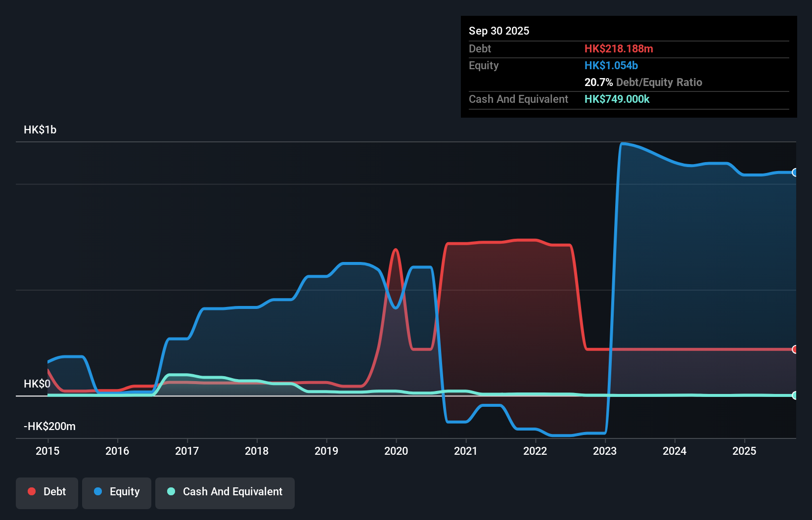812x520 pixels.
Task: Click the 2018 x-axis label
Action: [257, 451]
